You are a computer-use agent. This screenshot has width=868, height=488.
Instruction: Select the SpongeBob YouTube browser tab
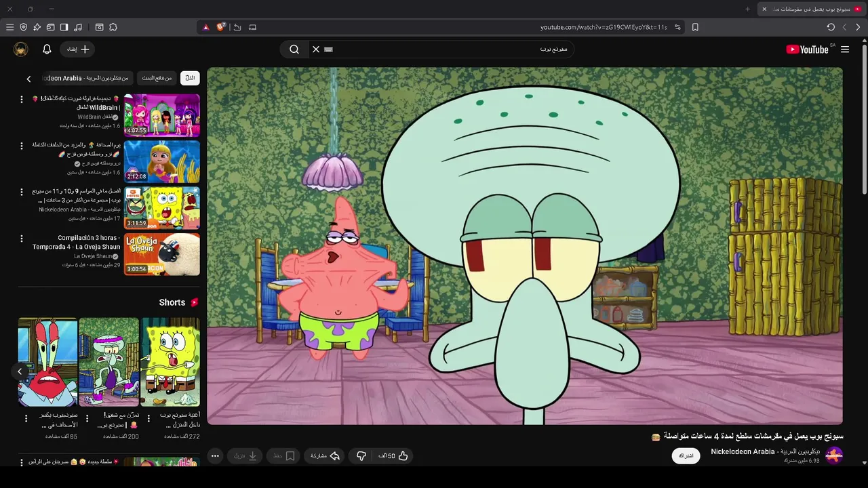click(812, 9)
